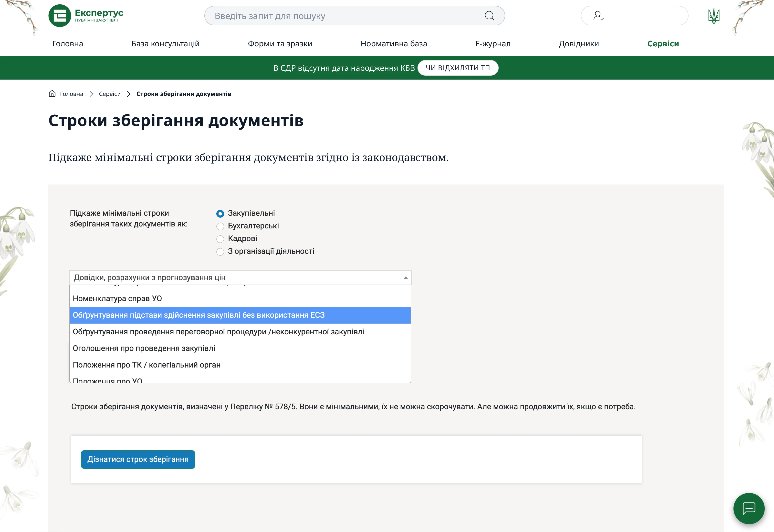The image size is (774, 532).
Task: Select the Кадрові radio button
Action: pyautogui.click(x=220, y=239)
